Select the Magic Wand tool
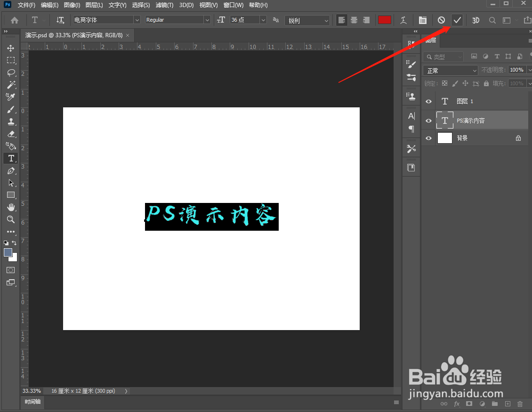This screenshot has height=412, width=532. [x=10, y=85]
